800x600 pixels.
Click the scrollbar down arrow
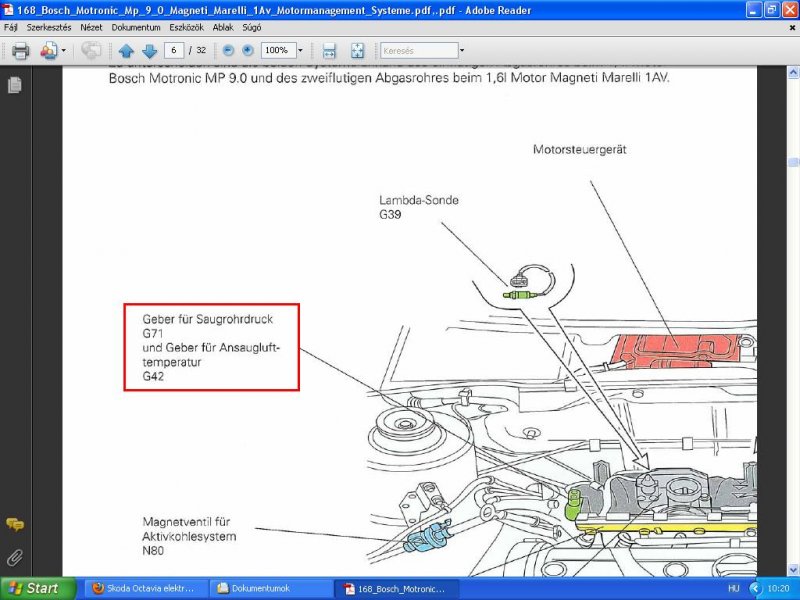pos(793,569)
